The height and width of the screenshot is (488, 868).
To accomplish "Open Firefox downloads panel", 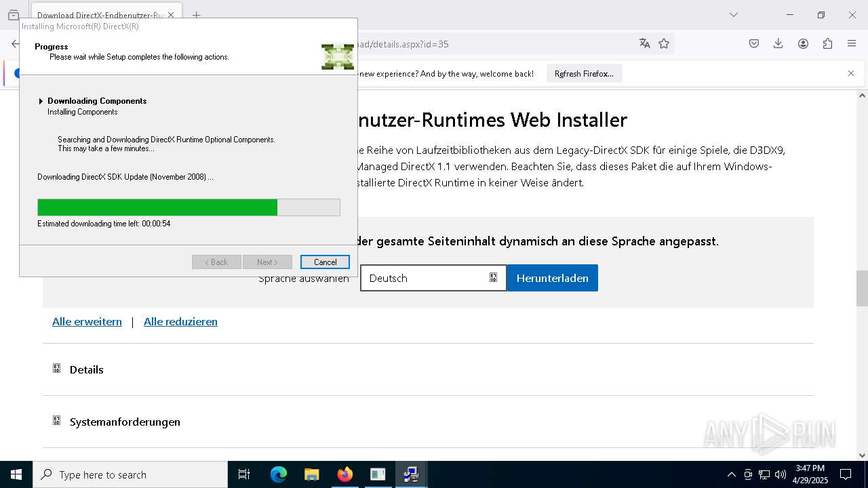I will pos(778,44).
